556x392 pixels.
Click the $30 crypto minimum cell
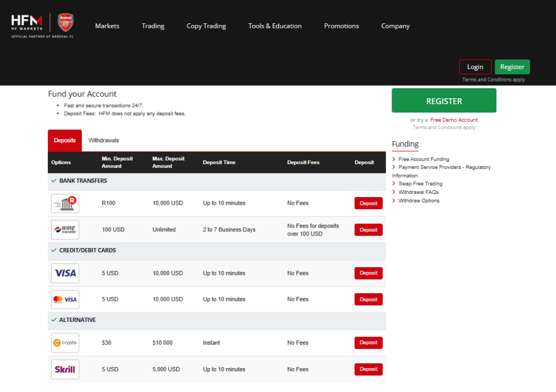106,343
